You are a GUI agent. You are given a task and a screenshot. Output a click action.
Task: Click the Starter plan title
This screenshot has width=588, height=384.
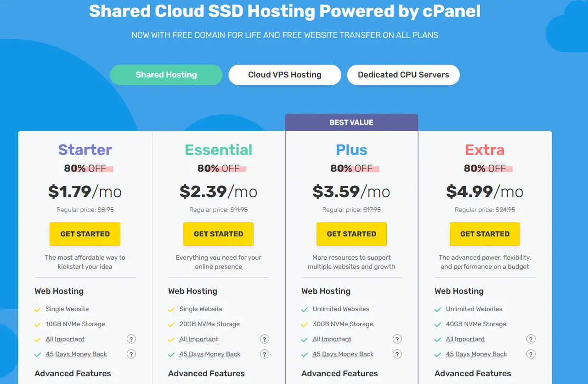85,150
